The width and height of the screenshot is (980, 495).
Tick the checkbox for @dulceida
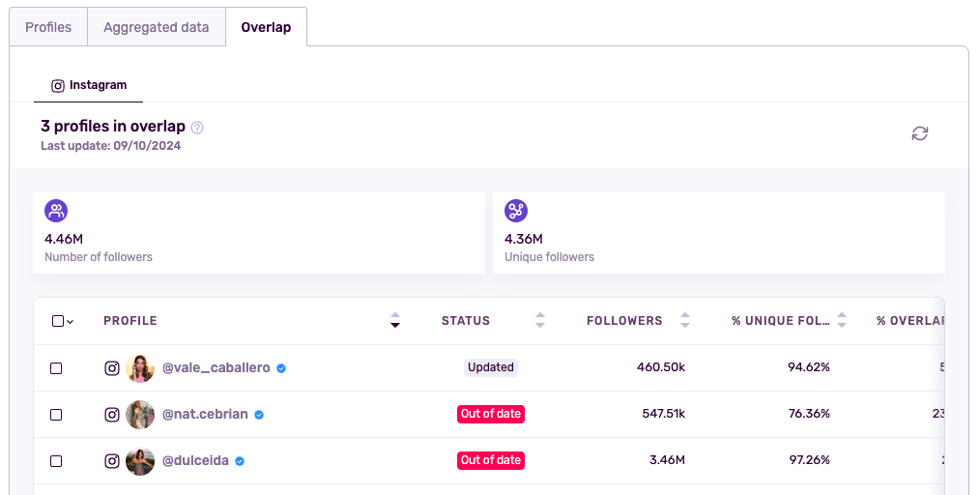[56, 461]
